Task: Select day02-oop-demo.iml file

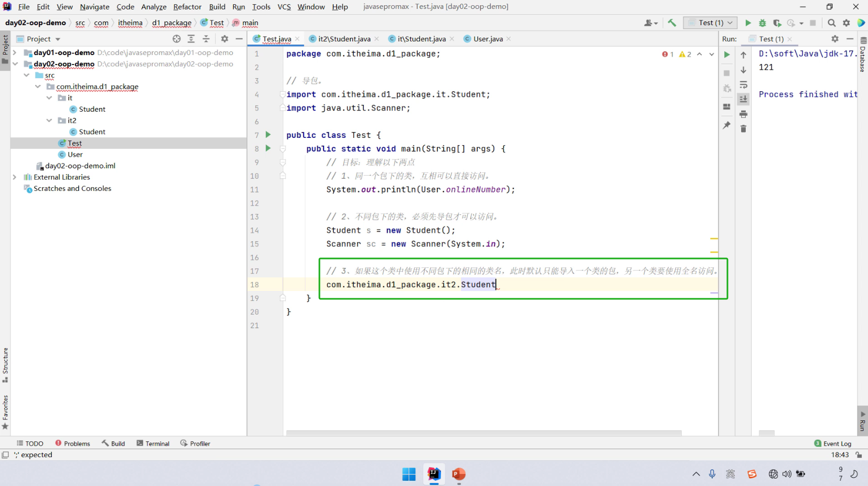Action: coord(80,166)
